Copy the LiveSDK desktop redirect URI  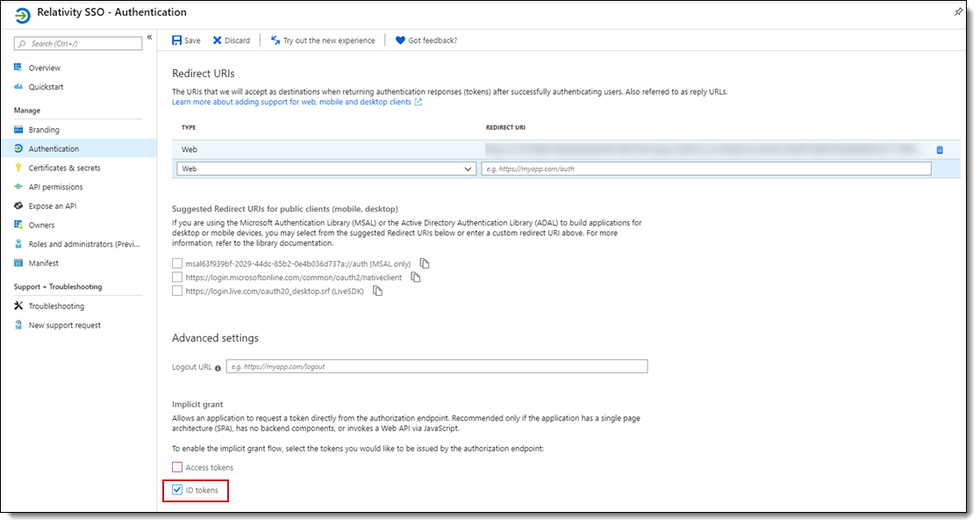[378, 292]
